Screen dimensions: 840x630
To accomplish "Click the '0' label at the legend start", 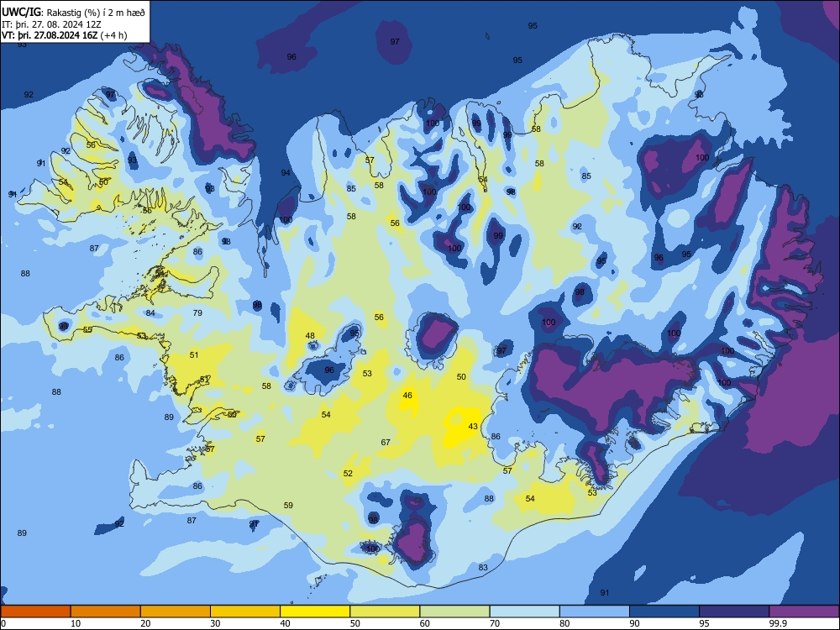I will coord(3,623).
